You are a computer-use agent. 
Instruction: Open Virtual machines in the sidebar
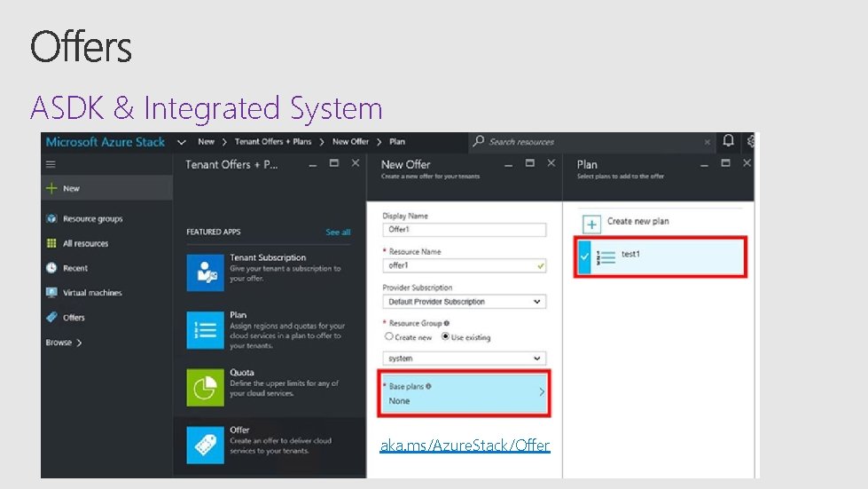tap(92, 292)
